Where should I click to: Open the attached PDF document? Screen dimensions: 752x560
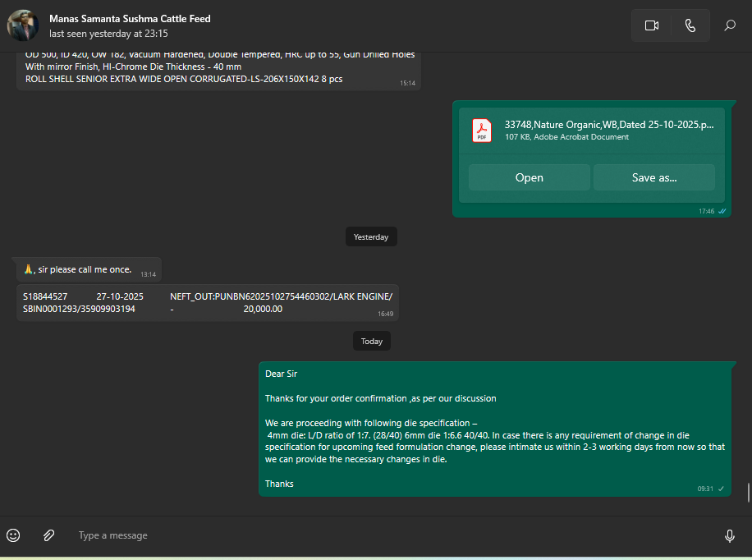pyautogui.click(x=529, y=177)
